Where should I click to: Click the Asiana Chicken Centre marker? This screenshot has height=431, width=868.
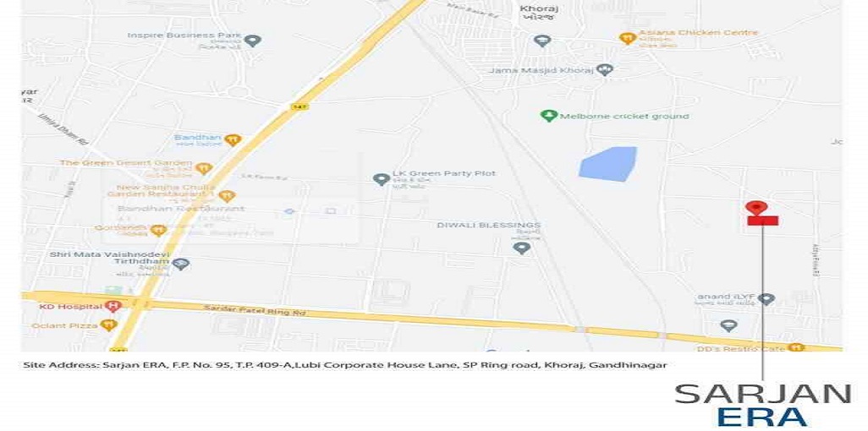(627, 38)
